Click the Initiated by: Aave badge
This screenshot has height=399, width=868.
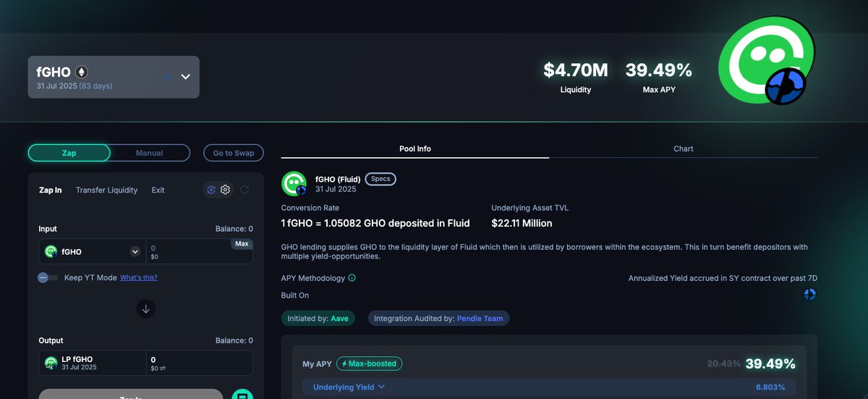point(318,319)
